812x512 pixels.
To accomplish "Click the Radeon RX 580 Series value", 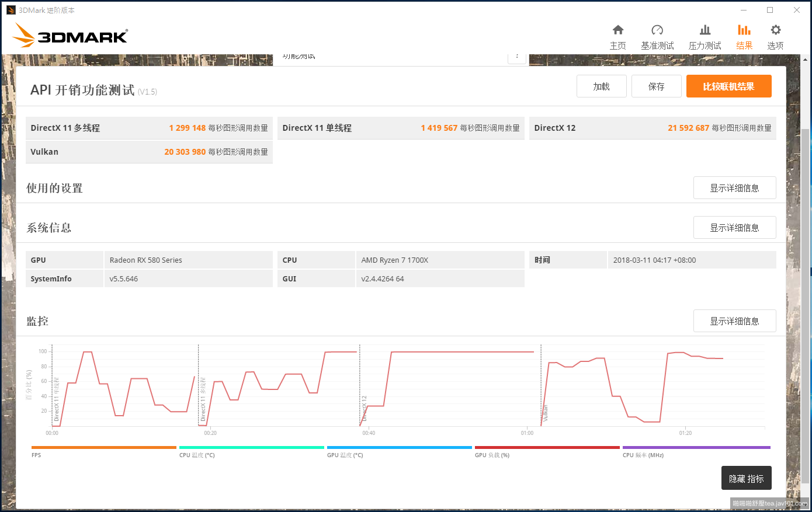I will coord(146,260).
